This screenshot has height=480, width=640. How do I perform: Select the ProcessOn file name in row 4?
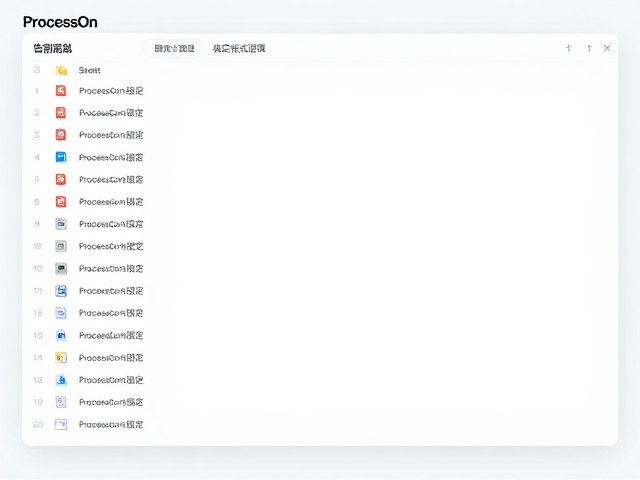[x=111, y=157]
